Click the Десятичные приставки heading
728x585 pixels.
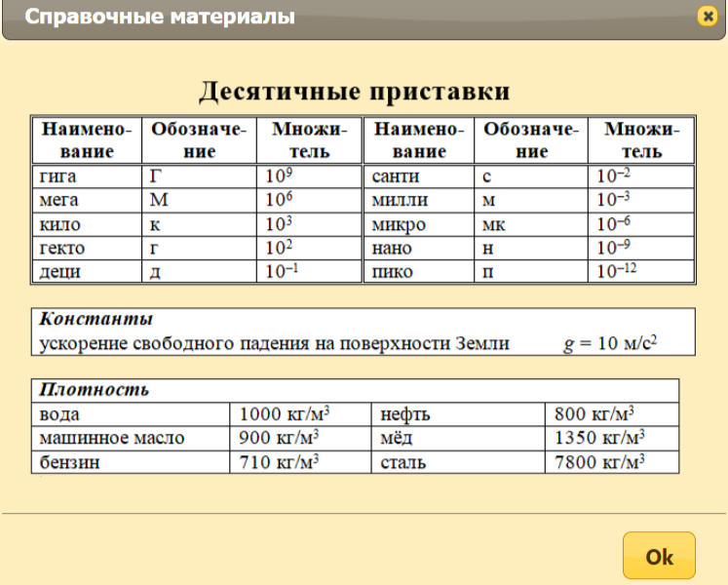pyautogui.click(x=355, y=93)
